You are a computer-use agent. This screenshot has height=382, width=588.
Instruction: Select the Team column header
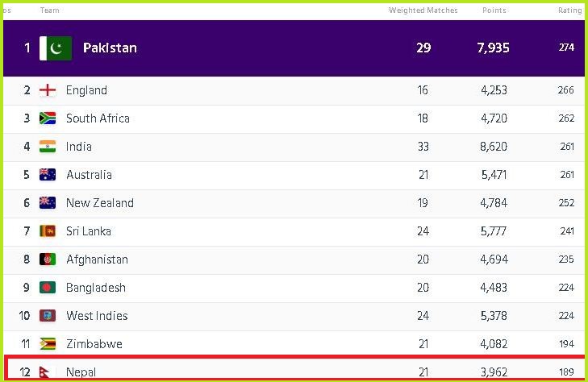click(50, 10)
